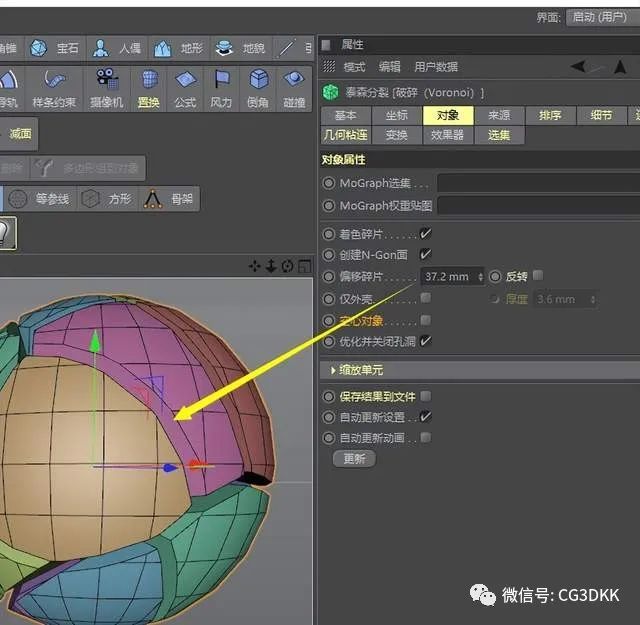The width and height of the screenshot is (640, 625).
Task: Select the 骨架 skeleton display mode
Action: (x=169, y=199)
